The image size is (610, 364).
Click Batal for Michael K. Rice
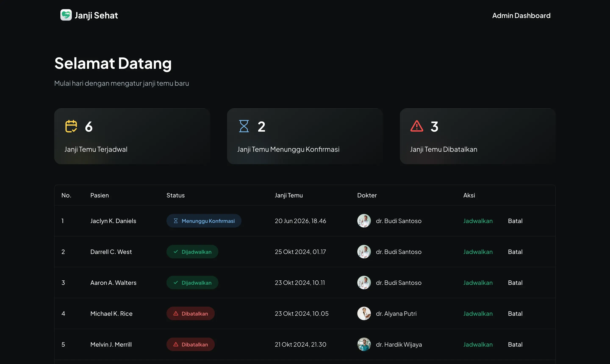[x=515, y=314]
